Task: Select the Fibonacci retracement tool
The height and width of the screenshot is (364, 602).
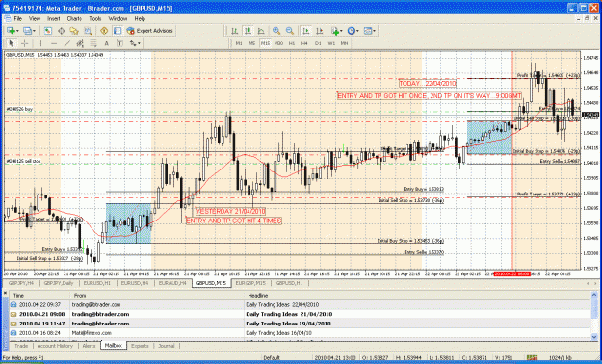Action: 92,43
